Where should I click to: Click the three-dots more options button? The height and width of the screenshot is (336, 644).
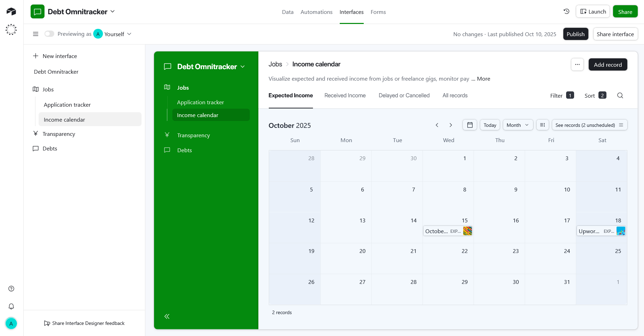[x=577, y=65]
